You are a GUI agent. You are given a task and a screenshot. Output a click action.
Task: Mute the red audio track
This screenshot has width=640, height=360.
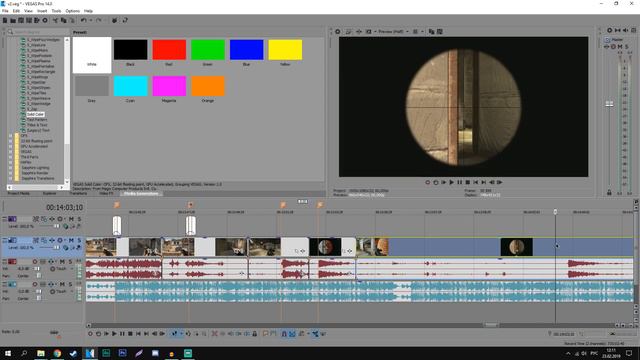click(62, 262)
